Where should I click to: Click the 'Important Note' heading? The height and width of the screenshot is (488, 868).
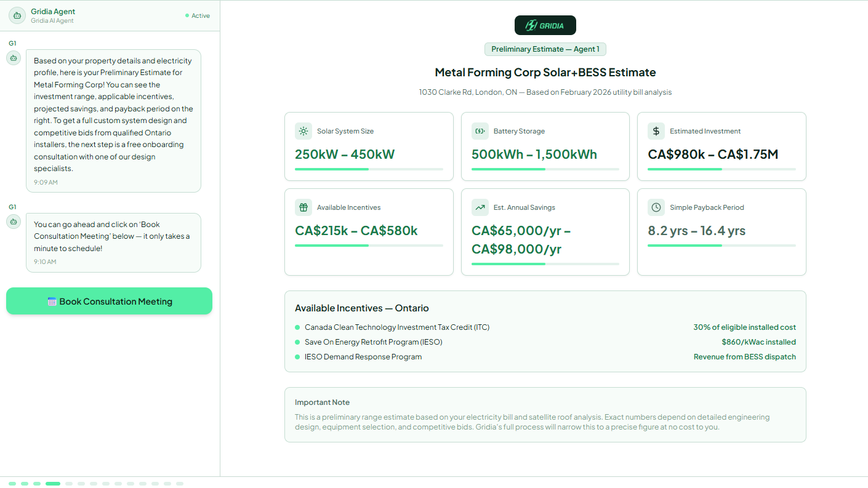click(x=322, y=402)
